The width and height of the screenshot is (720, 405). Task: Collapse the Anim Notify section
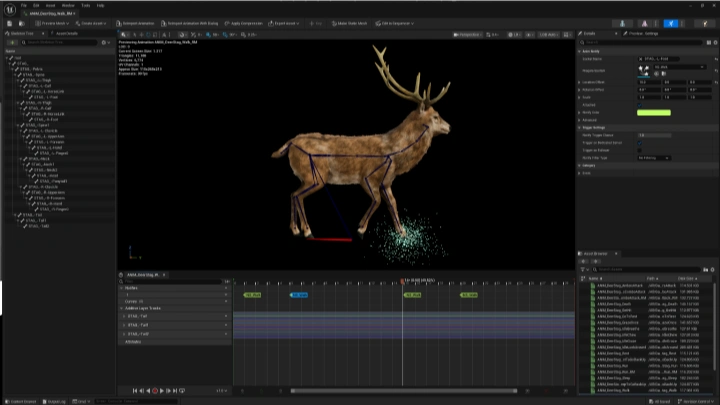(579, 51)
